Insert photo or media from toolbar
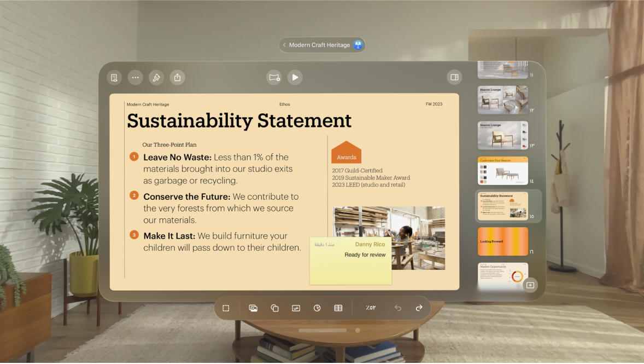This screenshot has height=364, width=644. pyautogui.click(x=253, y=308)
